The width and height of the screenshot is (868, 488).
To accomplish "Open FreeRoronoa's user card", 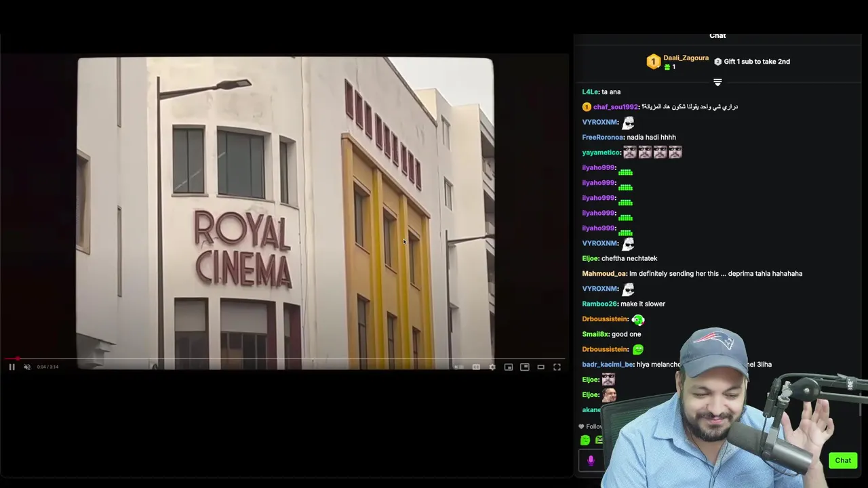I will (602, 137).
